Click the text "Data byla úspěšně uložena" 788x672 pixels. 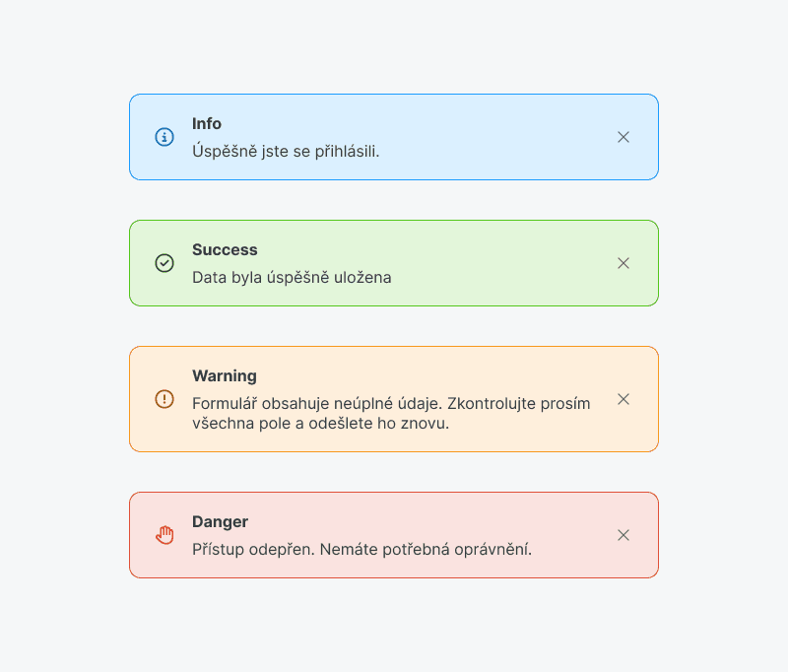[x=292, y=278]
